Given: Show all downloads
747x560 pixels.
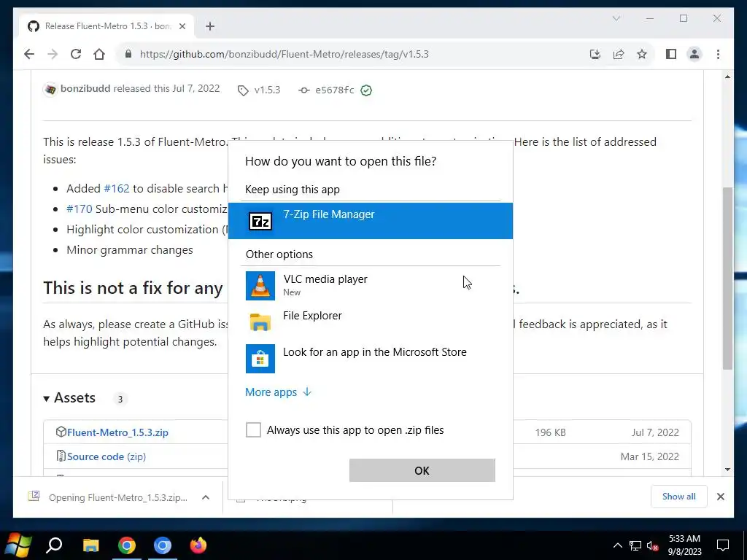Looking at the screenshot, I should coord(679,497).
